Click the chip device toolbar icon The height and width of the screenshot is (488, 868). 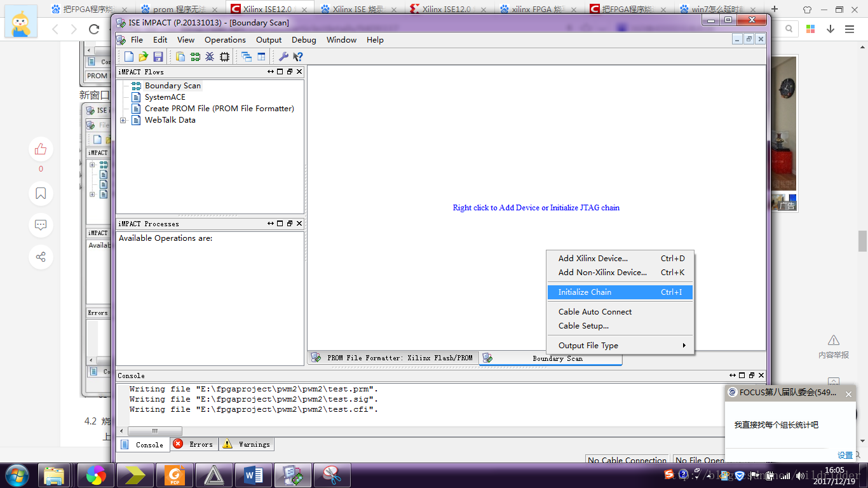pyautogui.click(x=224, y=57)
